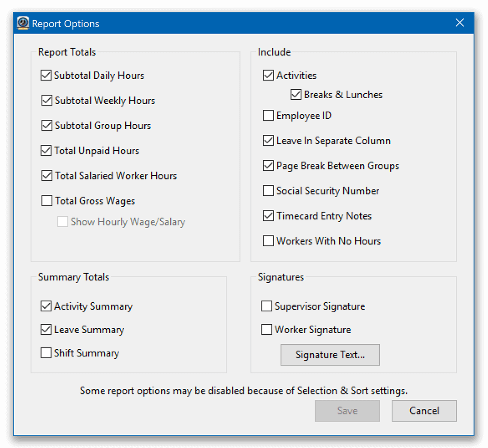Disable Timecard Entry Notes
The width and height of the screenshot is (488, 448).
click(268, 215)
